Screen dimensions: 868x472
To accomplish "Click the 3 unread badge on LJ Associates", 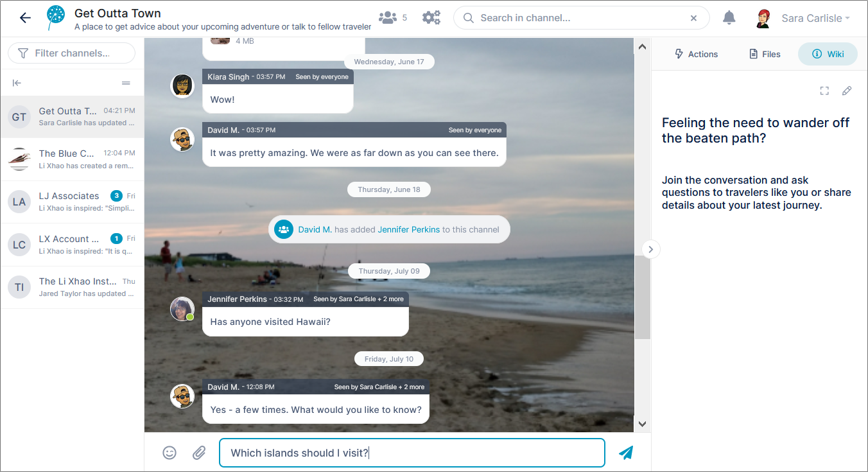I will pos(116,196).
